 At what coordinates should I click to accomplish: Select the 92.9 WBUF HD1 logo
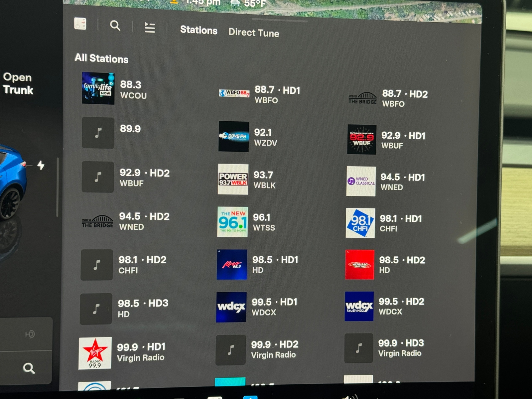362,140
